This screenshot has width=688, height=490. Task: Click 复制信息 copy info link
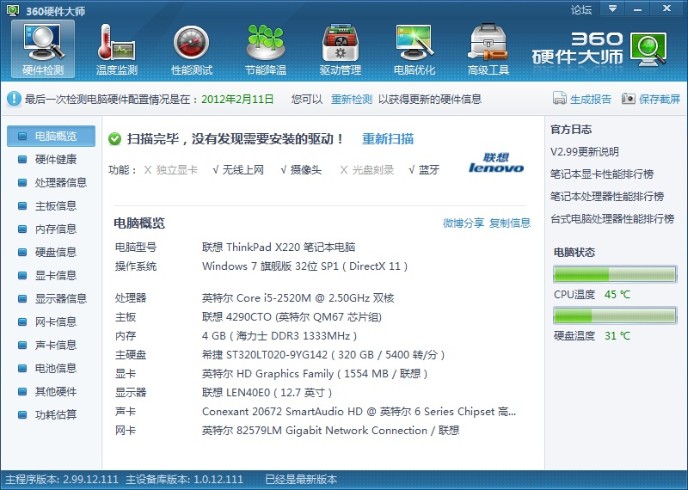510,223
